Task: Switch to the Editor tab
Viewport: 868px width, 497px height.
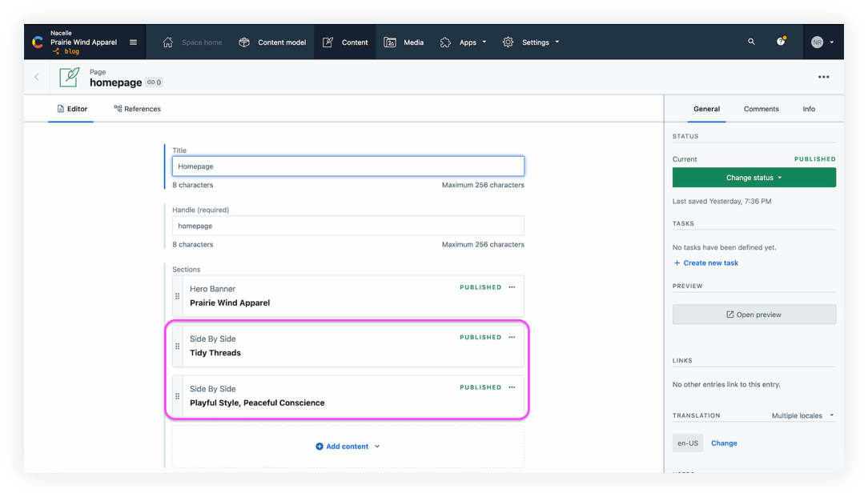Action: (x=72, y=109)
